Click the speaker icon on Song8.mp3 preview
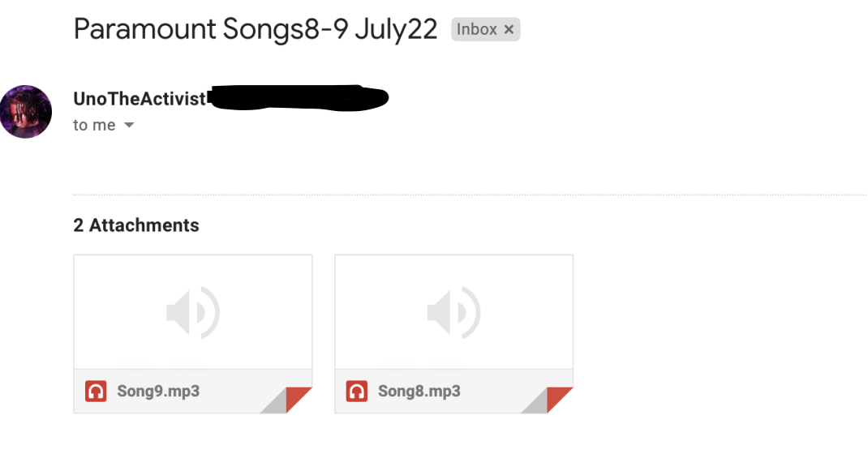 coord(453,311)
